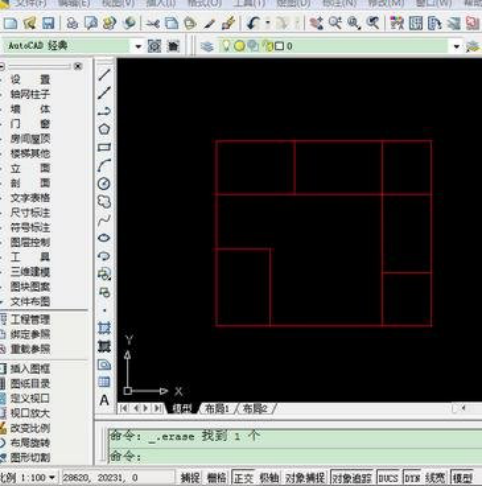Open the Properties palette icon
This screenshot has height=487, width=483.
pos(397,23)
